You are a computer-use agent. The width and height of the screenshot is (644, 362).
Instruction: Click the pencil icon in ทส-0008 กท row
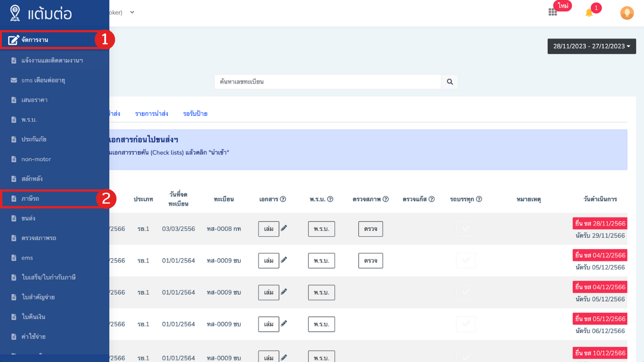pos(284,228)
